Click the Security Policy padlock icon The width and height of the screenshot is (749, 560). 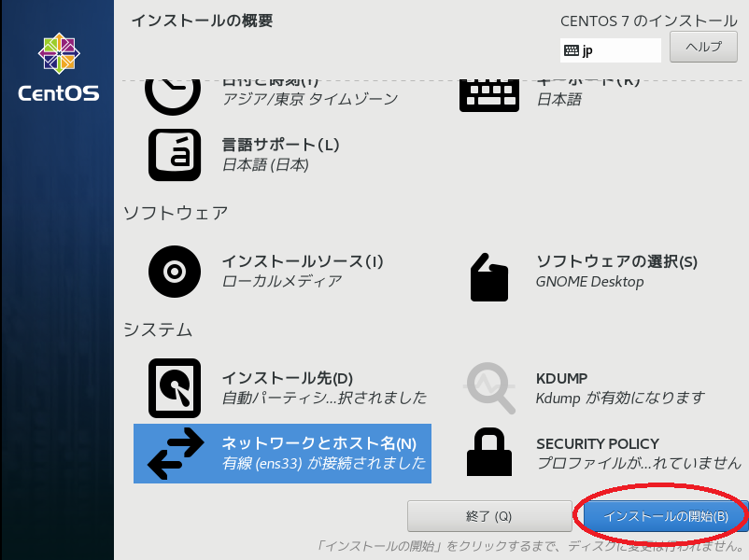coord(489,452)
